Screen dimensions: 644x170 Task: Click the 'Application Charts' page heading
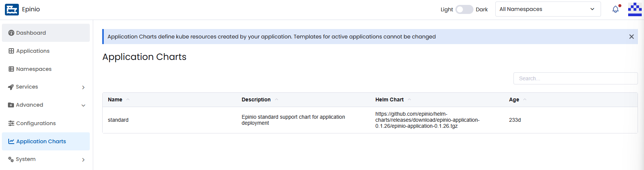144,57
